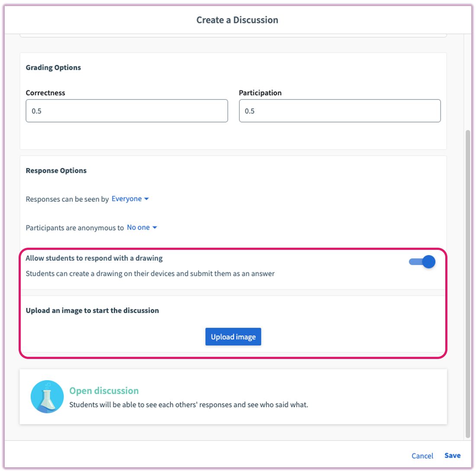Click the Open discussion flask icon

(x=47, y=396)
